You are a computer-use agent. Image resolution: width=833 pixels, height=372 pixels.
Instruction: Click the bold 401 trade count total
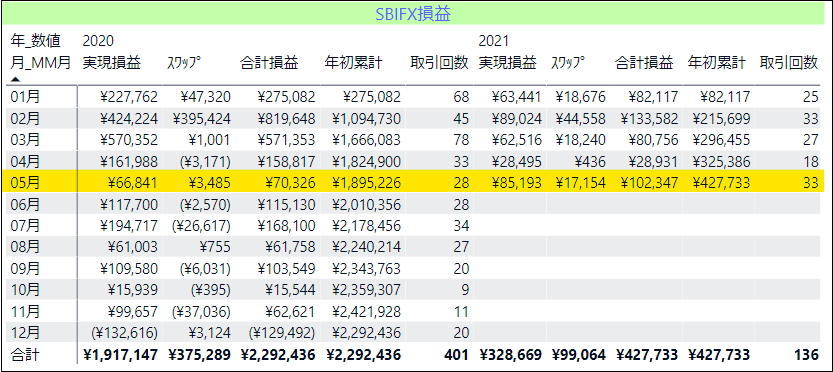coord(457,354)
